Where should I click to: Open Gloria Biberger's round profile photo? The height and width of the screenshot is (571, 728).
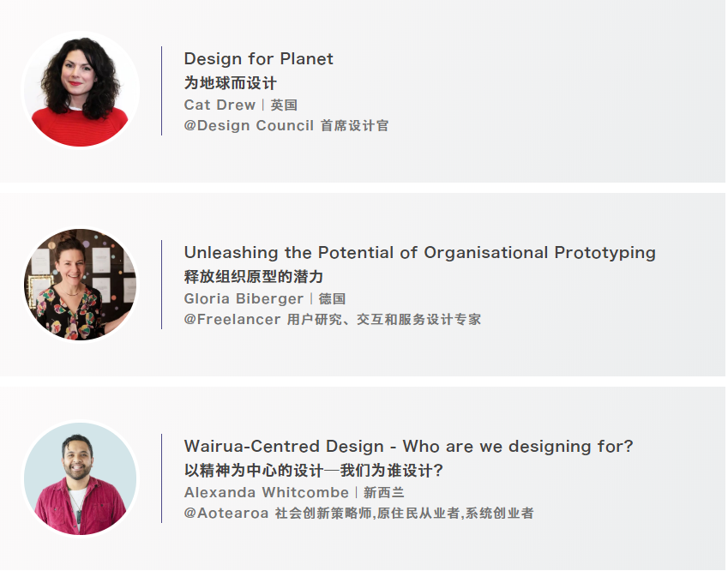tap(81, 284)
